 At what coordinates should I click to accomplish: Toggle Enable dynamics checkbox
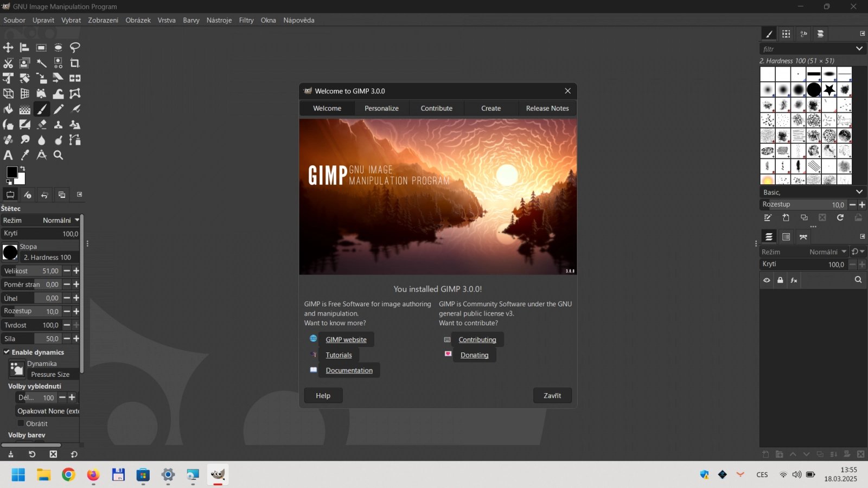coord(7,352)
